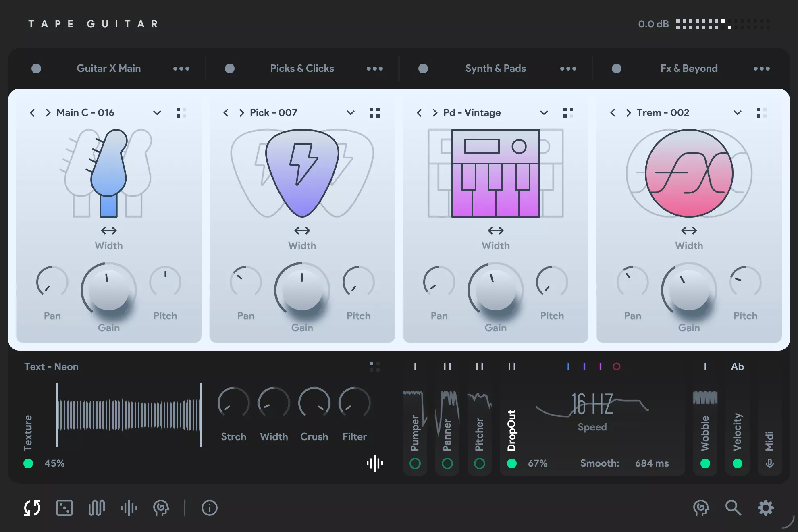Viewport: 798px width, 532px height.
Task: Select the AI head icon near bottom left
Action: [x=160, y=508]
